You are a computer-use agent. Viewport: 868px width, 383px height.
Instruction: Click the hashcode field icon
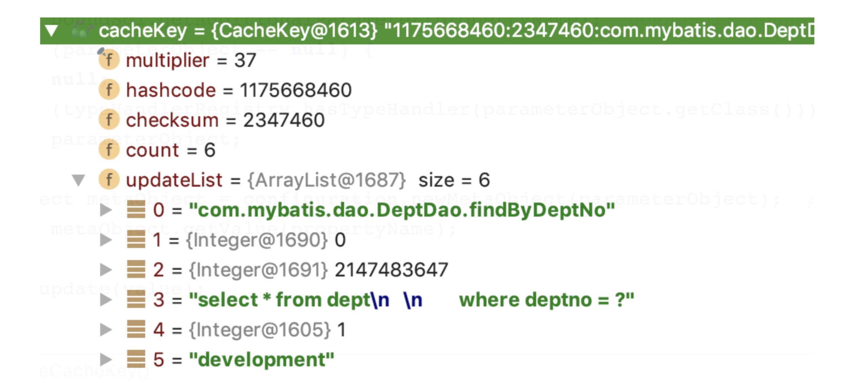[x=109, y=90]
